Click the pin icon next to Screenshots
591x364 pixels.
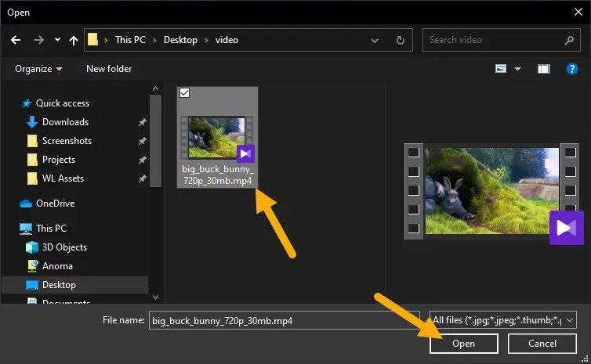(x=142, y=141)
